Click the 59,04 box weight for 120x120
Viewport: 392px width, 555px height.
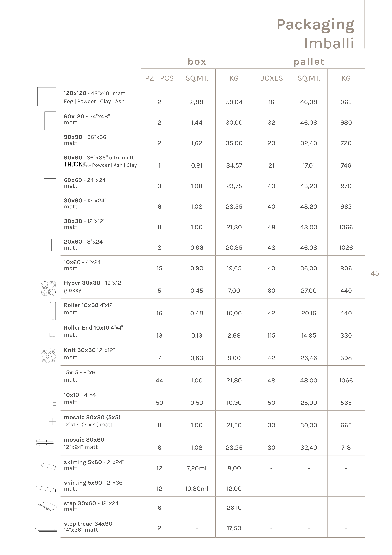coord(234,102)
